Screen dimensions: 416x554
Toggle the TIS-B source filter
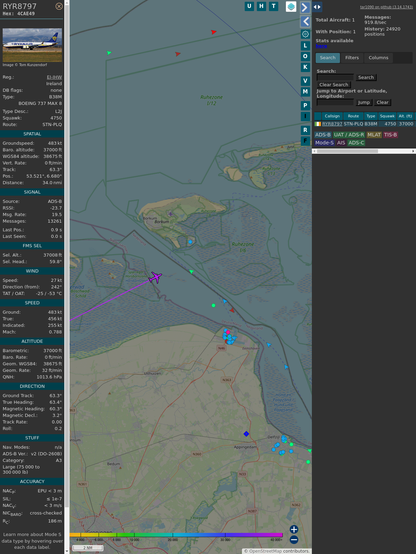(x=390, y=135)
